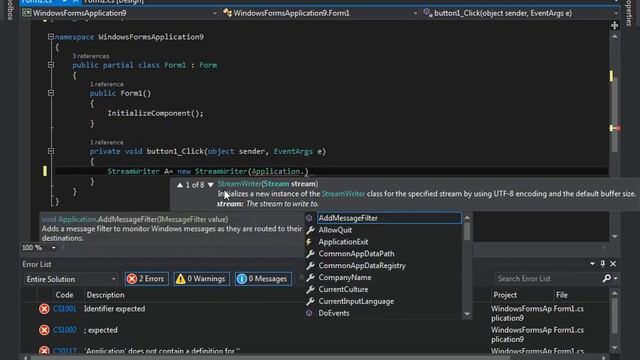
Task: Close the Error List panel
Action: [x=613, y=264]
